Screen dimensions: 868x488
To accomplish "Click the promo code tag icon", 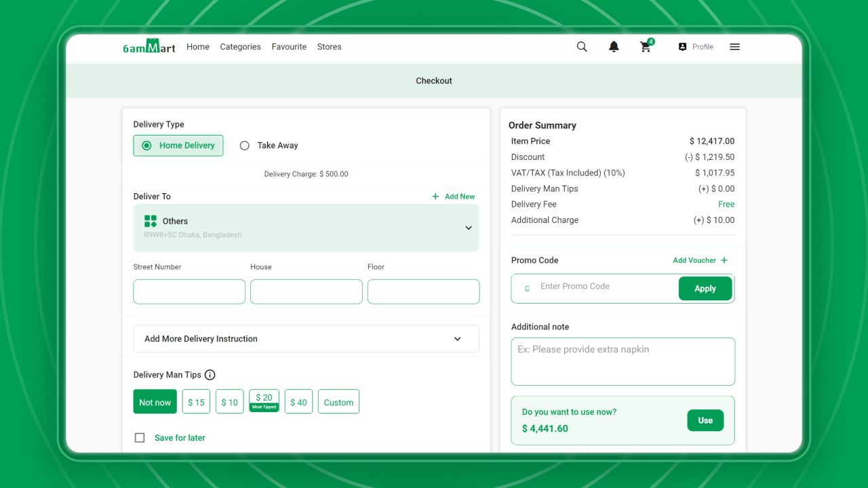I will [x=527, y=289].
